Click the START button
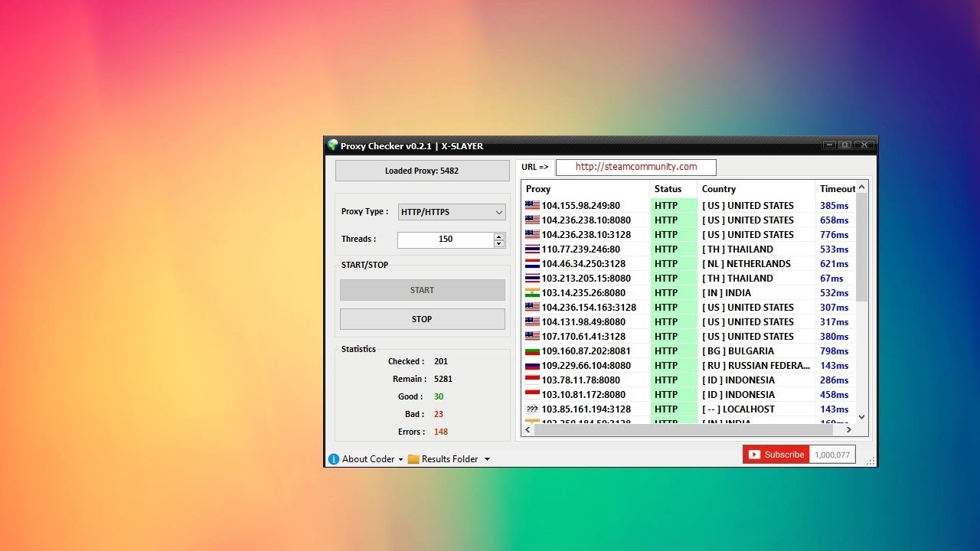Screen dimensions: 980x551 [422, 290]
